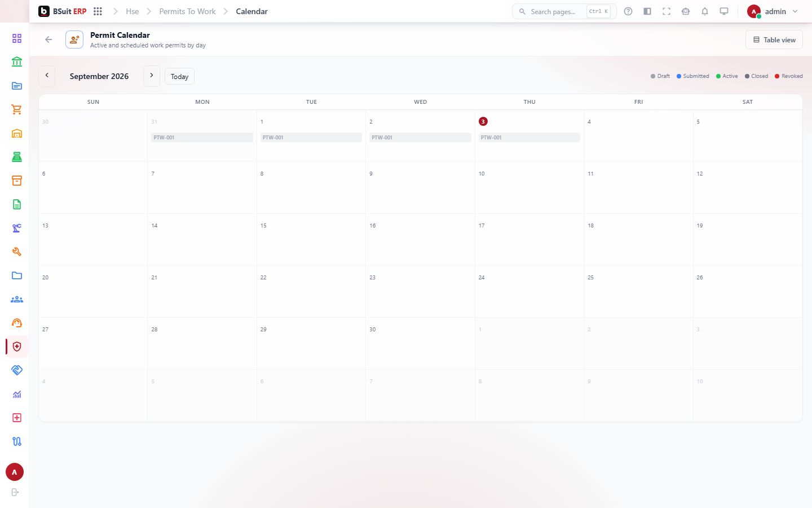Open the notifications bell
Image resolution: width=812 pixels, height=508 pixels.
(705, 11)
